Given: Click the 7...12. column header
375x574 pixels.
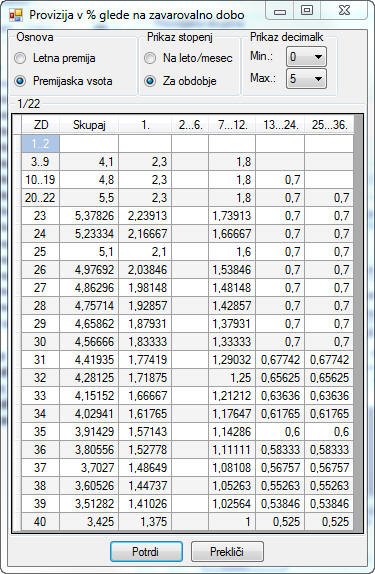Looking at the screenshot, I should click(232, 125).
